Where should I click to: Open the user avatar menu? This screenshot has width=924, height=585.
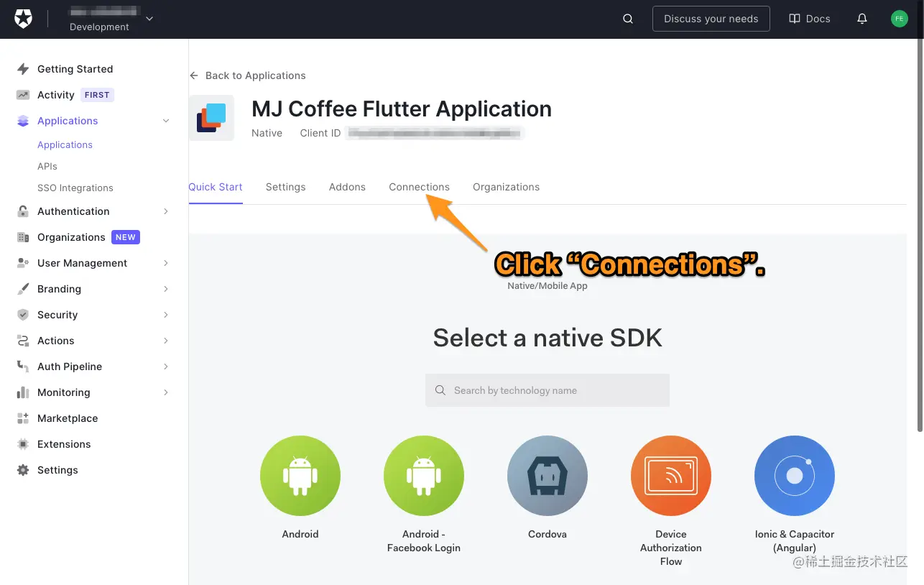[x=899, y=19]
